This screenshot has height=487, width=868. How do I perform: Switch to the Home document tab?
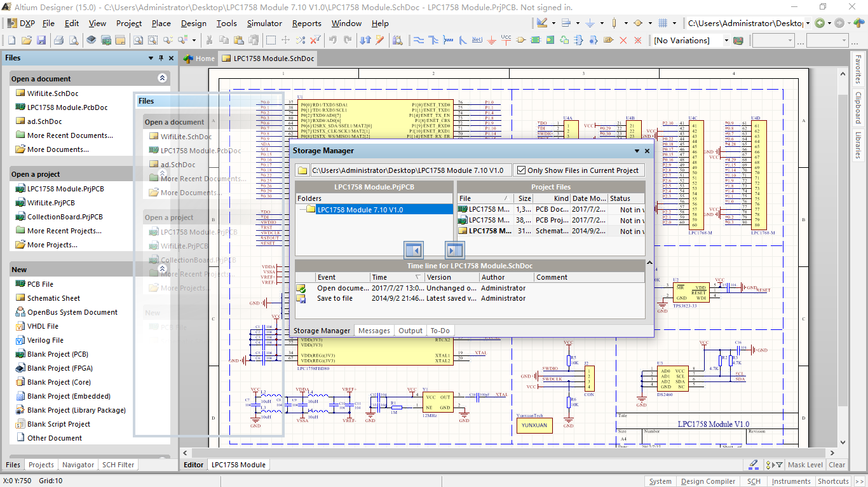[x=199, y=58]
